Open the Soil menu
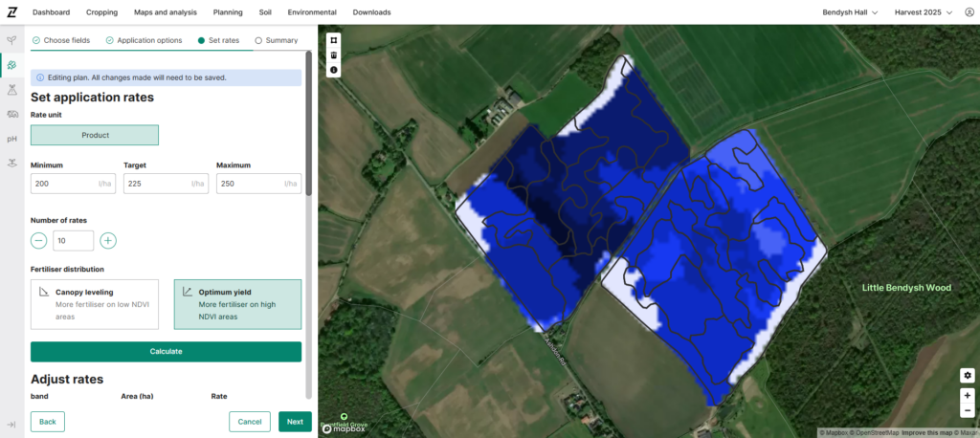 pos(265,12)
